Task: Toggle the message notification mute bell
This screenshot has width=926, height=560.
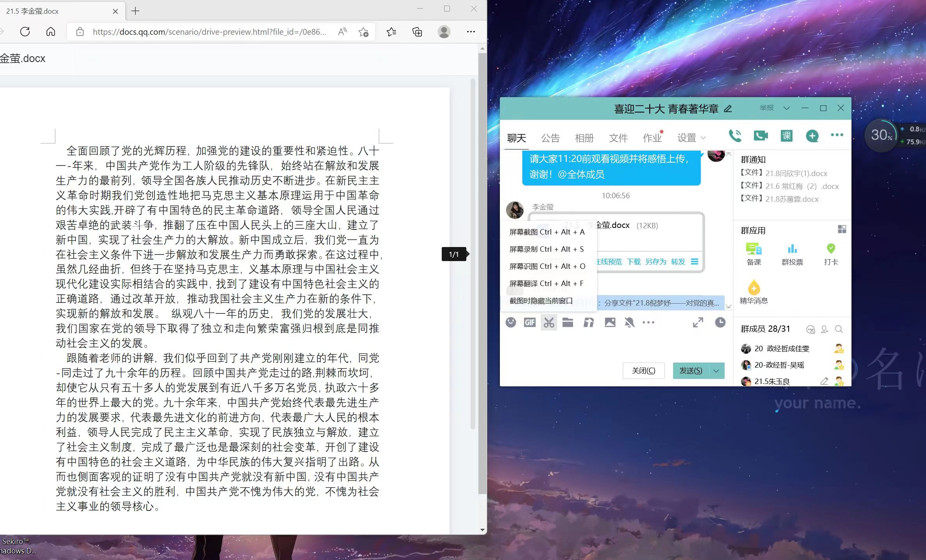Action: (x=629, y=322)
